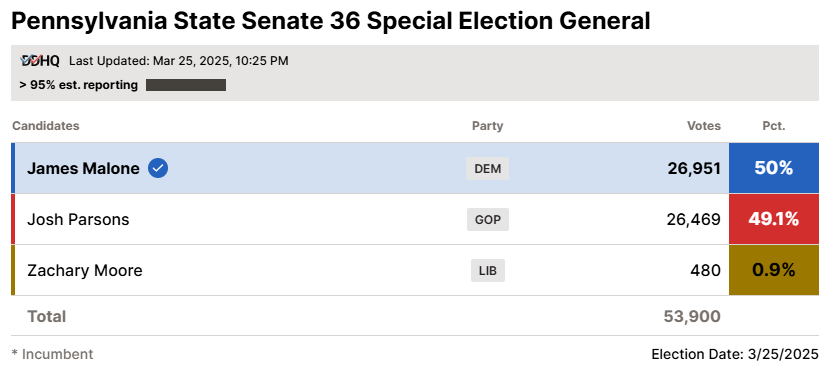Click the gold 0.9% percentage box
The image size is (823, 378).
(774, 270)
